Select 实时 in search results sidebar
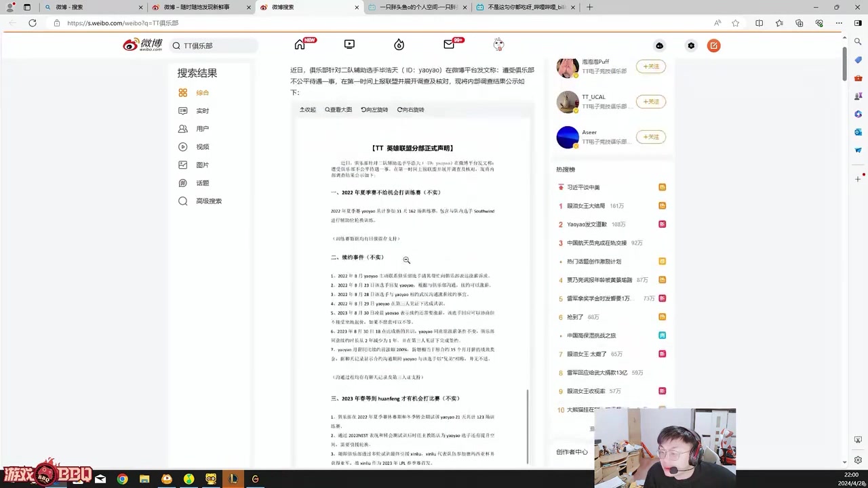The height and width of the screenshot is (488, 868). tap(203, 110)
